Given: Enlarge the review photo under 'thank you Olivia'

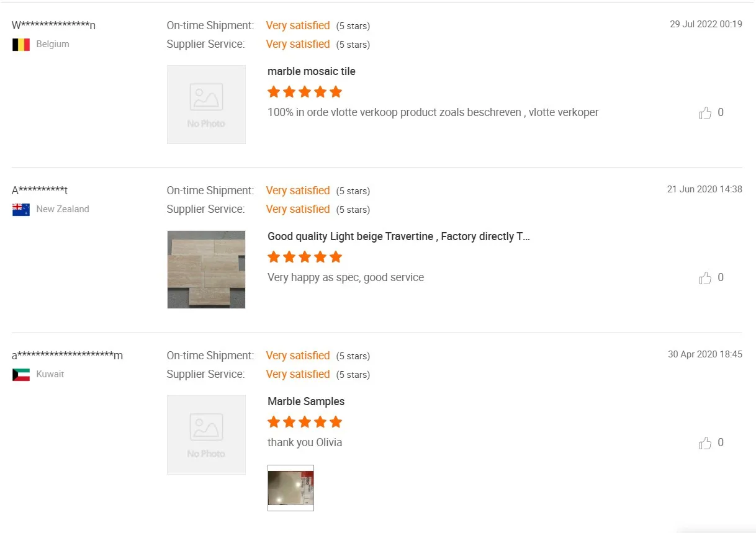Looking at the screenshot, I should [x=290, y=488].
